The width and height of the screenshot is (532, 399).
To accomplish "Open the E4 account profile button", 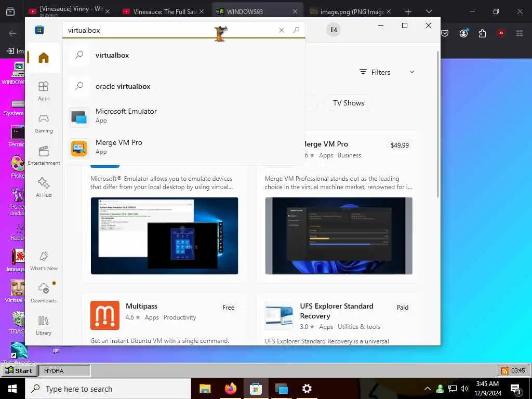I will [334, 30].
